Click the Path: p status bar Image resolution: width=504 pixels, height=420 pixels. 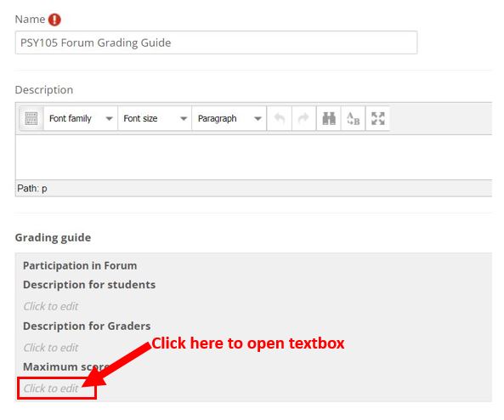pyautogui.click(x=253, y=188)
